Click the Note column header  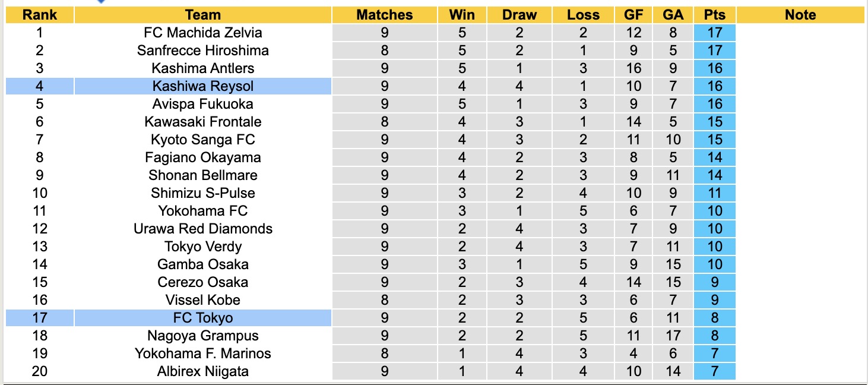pyautogui.click(x=800, y=15)
